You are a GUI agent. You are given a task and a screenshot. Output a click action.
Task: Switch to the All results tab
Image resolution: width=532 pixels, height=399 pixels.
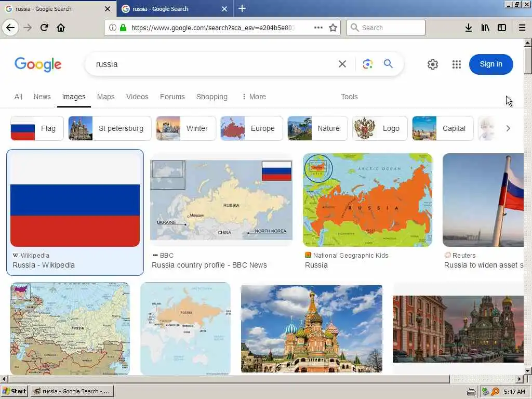click(x=18, y=97)
